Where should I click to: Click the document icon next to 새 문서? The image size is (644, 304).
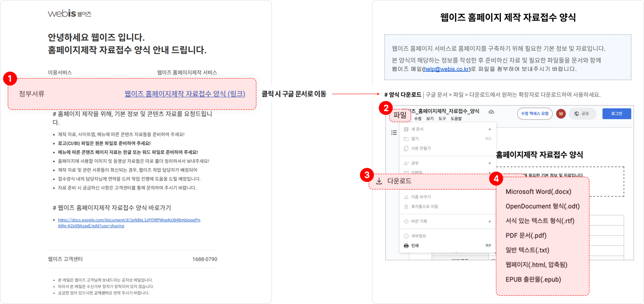click(x=406, y=129)
